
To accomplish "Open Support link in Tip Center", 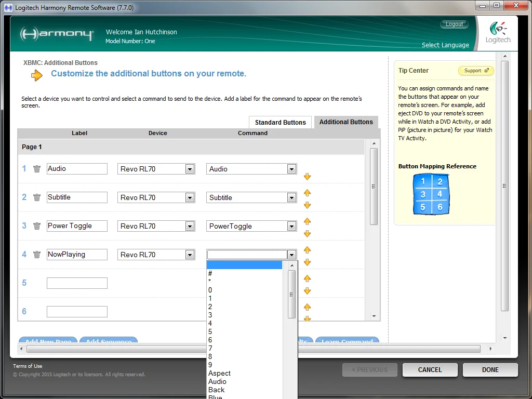I will (x=476, y=71).
